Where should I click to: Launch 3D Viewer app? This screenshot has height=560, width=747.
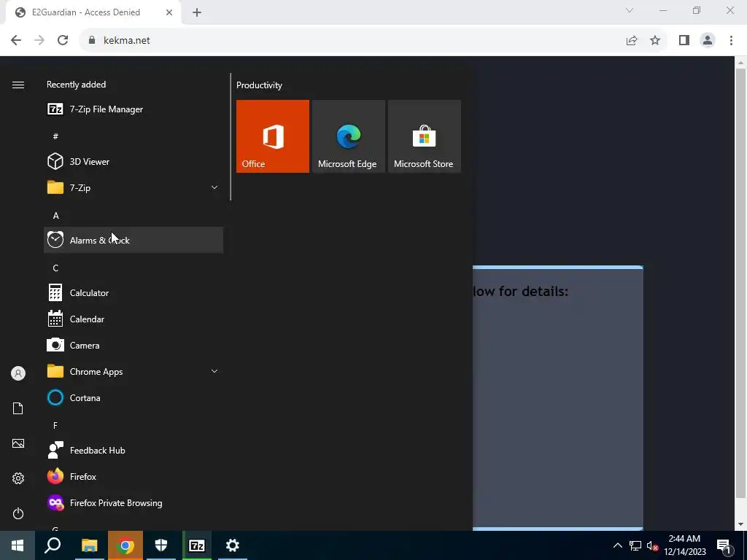(x=133, y=161)
